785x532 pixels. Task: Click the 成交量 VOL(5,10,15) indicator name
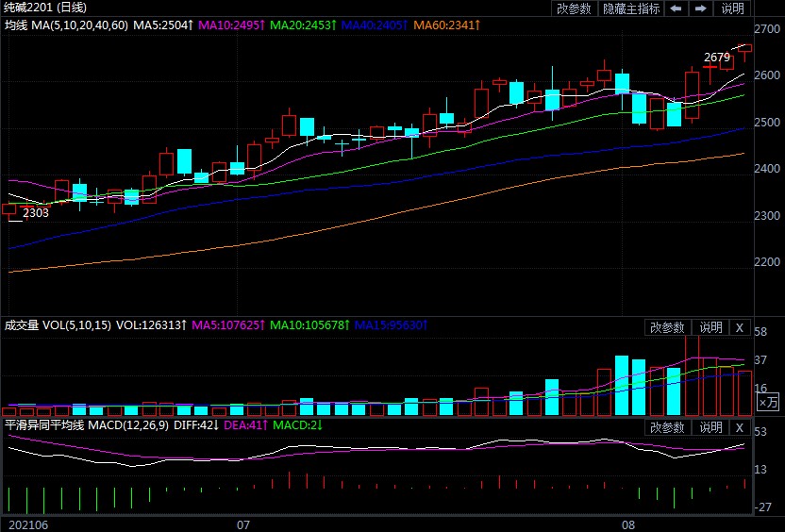pos(57,325)
